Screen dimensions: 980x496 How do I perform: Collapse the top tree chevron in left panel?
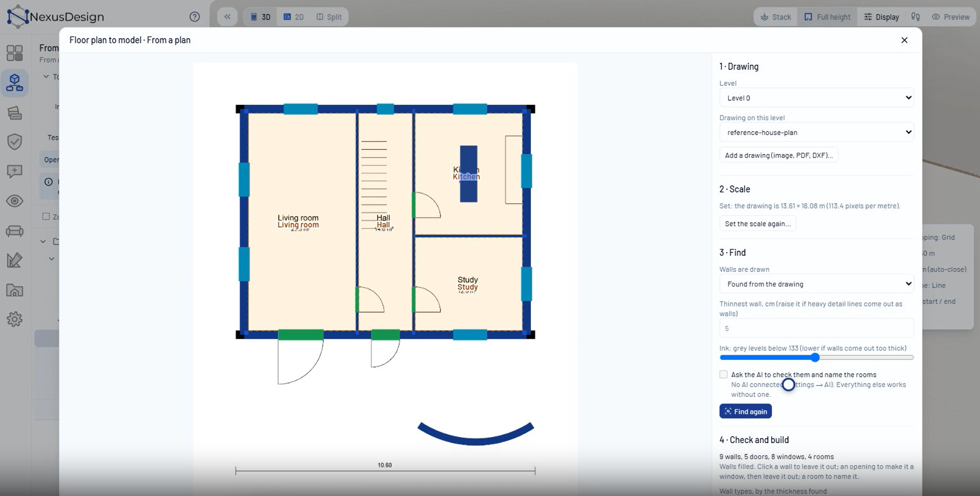point(46,77)
